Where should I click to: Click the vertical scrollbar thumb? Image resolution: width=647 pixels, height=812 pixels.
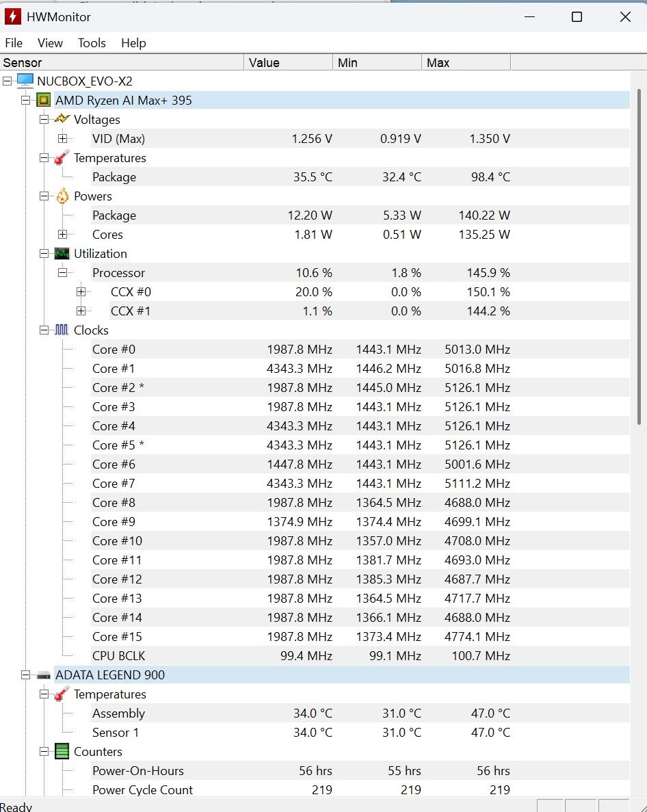click(x=639, y=257)
